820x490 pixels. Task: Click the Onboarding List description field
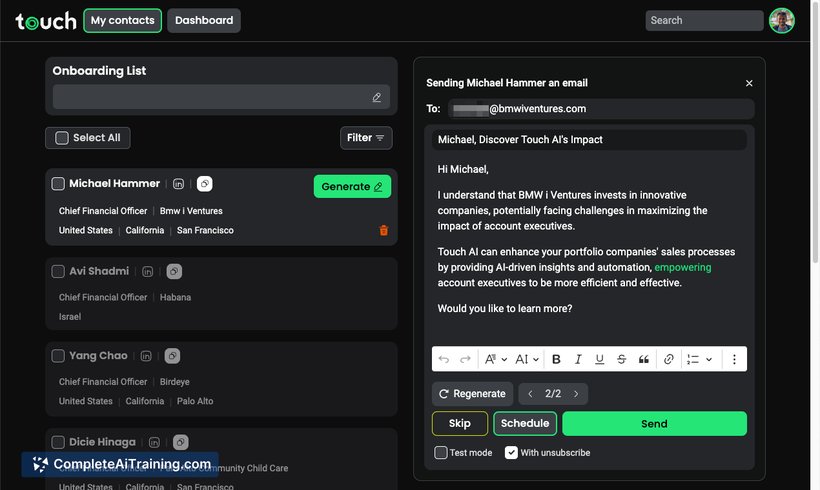pyautogui.click(x=221, y=97)
